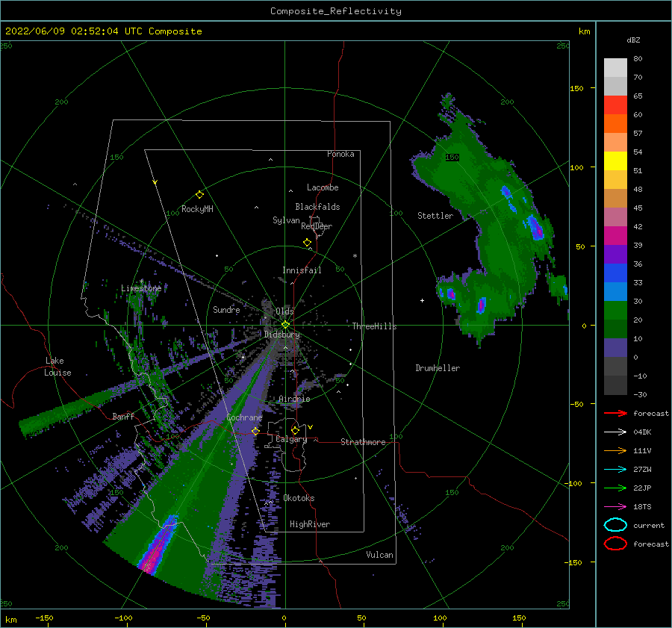The height and width of the screenshot is (628, 672).
Task: Click the Ponoka town label
Action: coord(340,154)
